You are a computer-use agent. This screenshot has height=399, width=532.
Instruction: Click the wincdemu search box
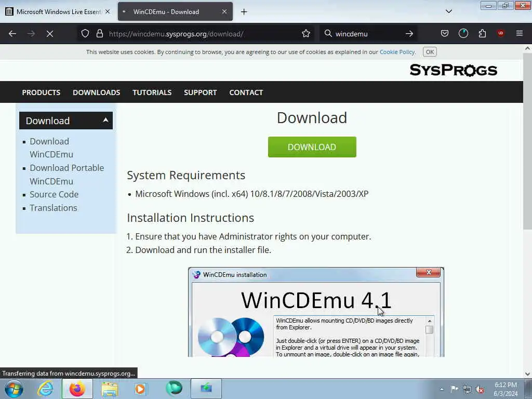tap(368, 34)
